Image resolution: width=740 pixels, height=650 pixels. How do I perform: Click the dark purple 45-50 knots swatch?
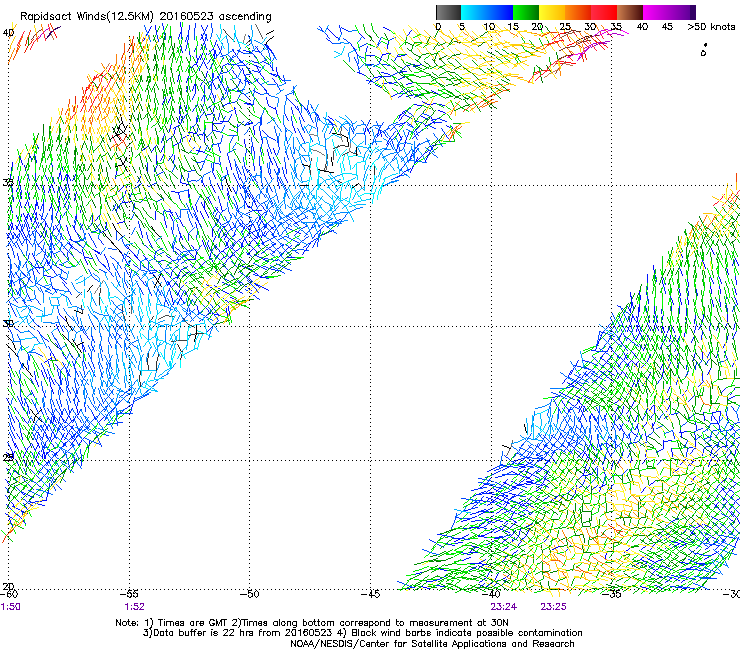pyautogui.click(x=682, y=12)
